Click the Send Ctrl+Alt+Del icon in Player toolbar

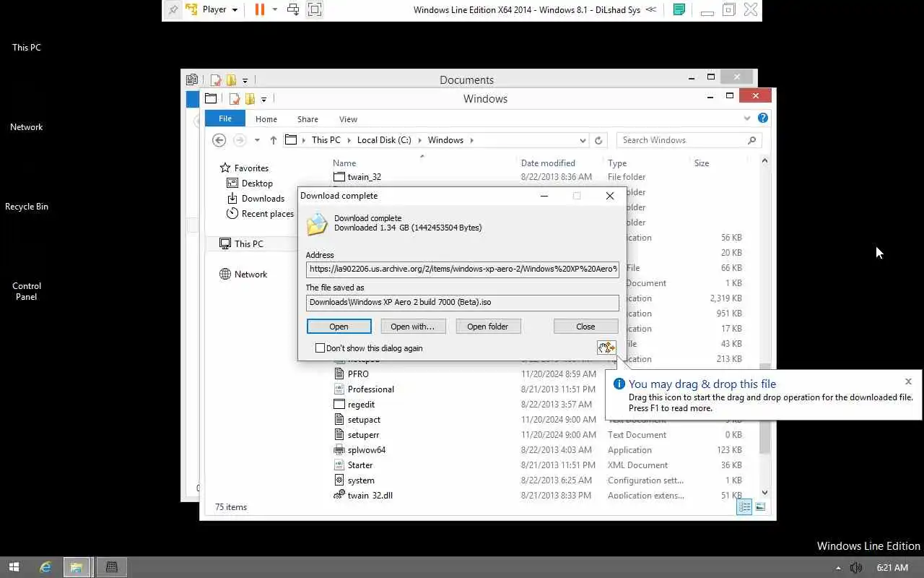tap(293, 9)
